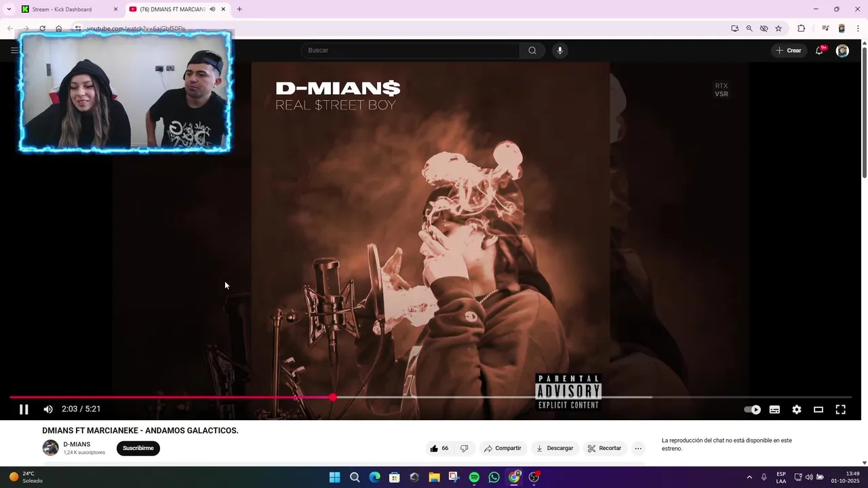
Task: Click the search magnifier button
Action: click(x=532, y=50)
